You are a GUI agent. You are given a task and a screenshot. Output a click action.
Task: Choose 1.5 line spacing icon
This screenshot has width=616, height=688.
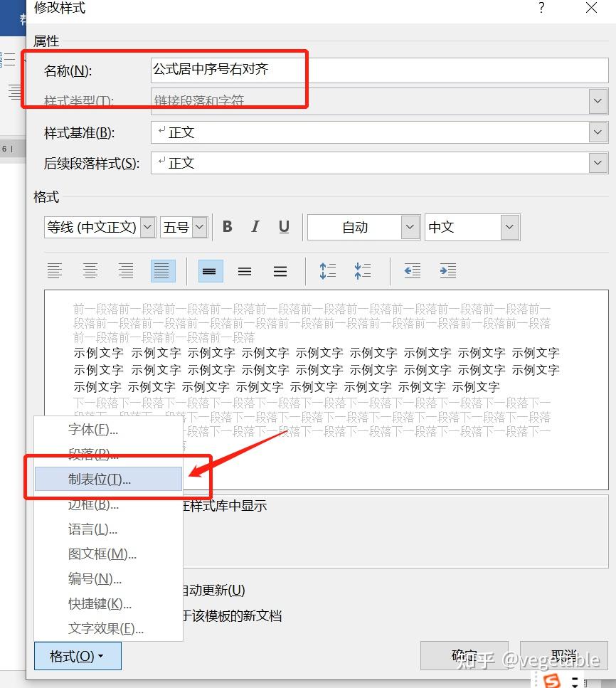(245, 271)
